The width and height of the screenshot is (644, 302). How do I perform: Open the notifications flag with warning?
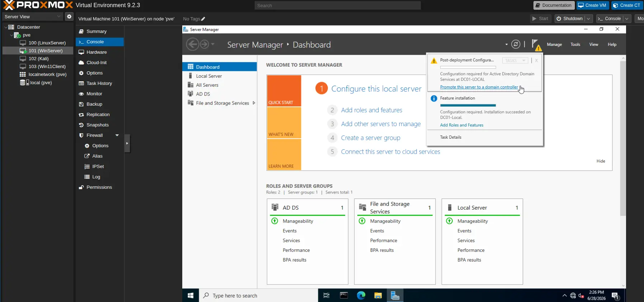pyautogui.click(x=536, y=45)
